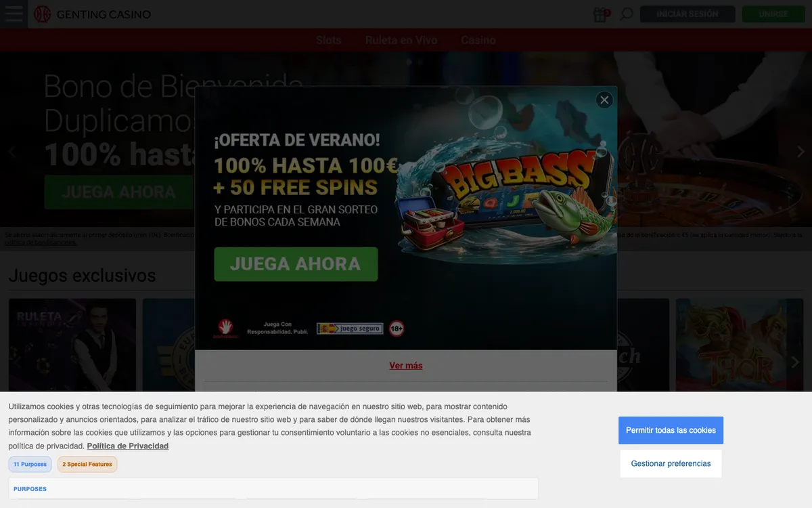Click the juego seguro badge

(x=350, y=329)
